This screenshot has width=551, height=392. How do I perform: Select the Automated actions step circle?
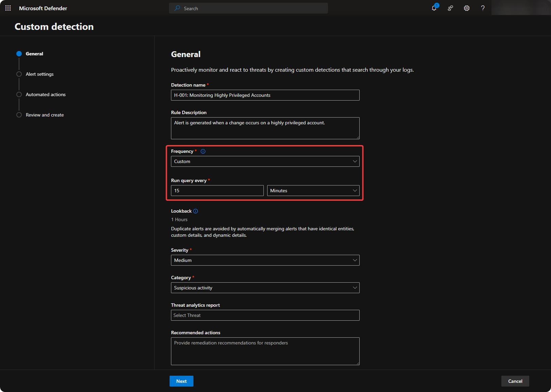(19, 94)
